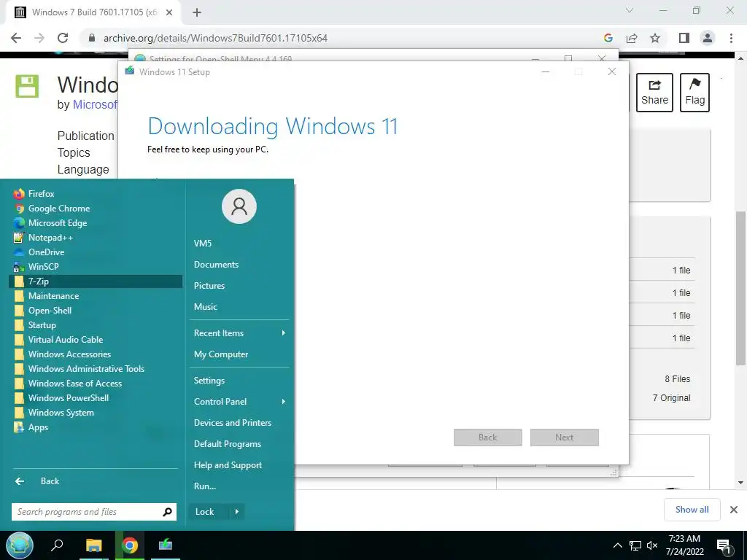This screenshot has height=560, width=747.
Task: Open Music from start menu
Action: click(239, 307)
